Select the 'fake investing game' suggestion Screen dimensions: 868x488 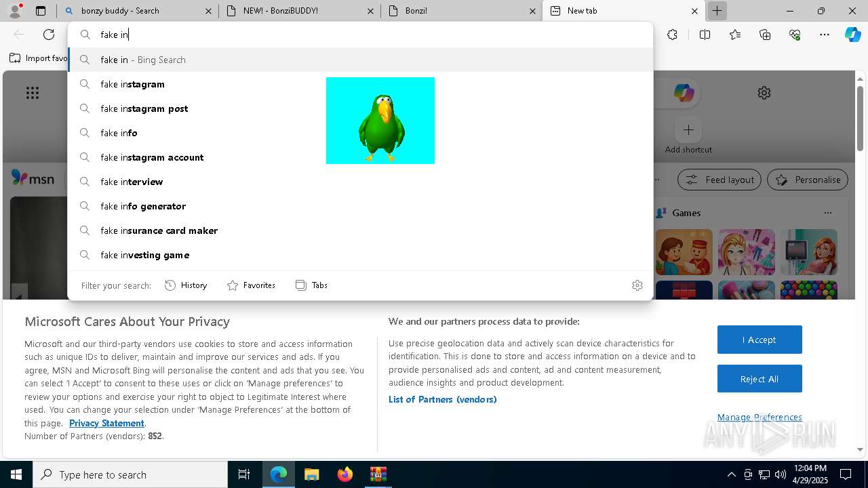[360, 255]
